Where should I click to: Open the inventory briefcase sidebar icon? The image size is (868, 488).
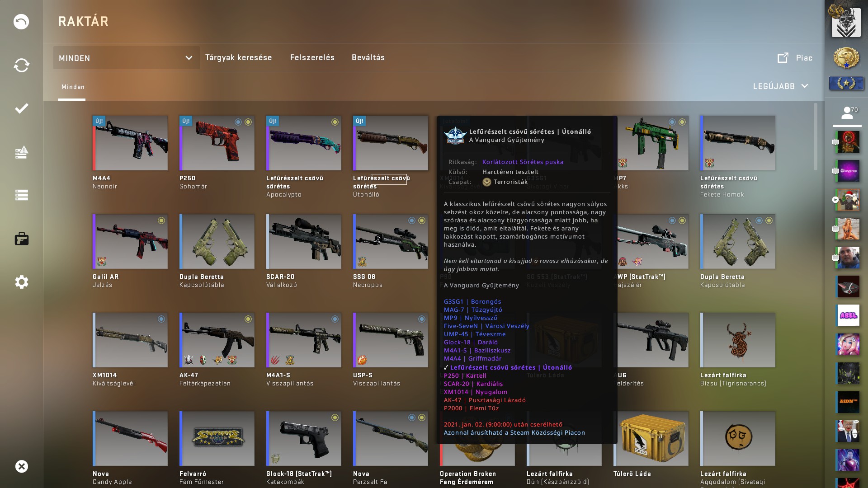click(x=21, y=239)
